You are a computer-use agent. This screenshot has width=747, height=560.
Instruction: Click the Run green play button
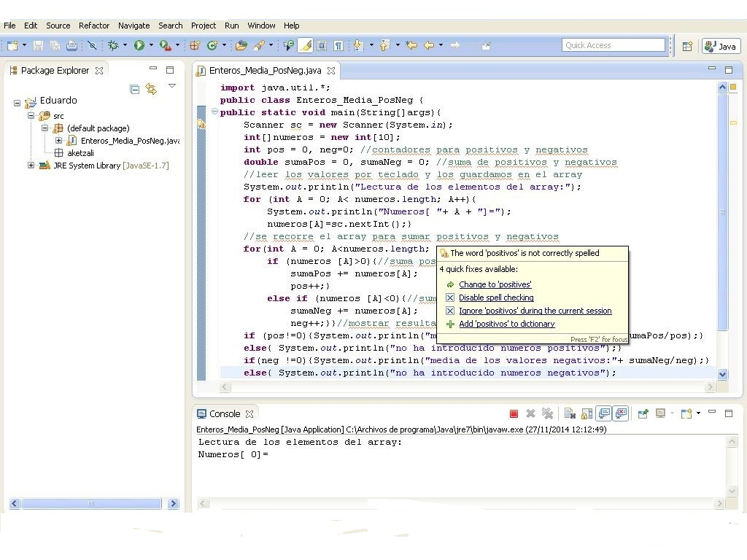point(139,45)
